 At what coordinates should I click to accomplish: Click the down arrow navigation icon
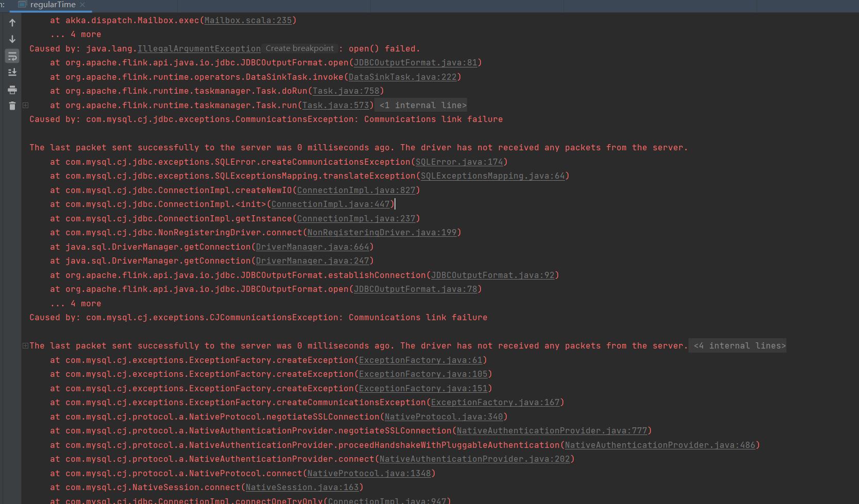pyautogui.click(x=12, y=39)
